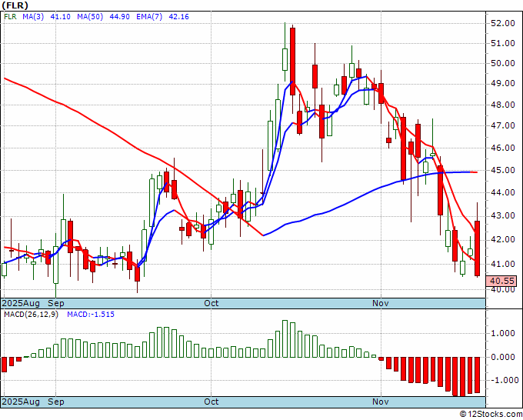Click the 0.000 MACD axis label
The image size is (523, 420).
coord(502,357)
